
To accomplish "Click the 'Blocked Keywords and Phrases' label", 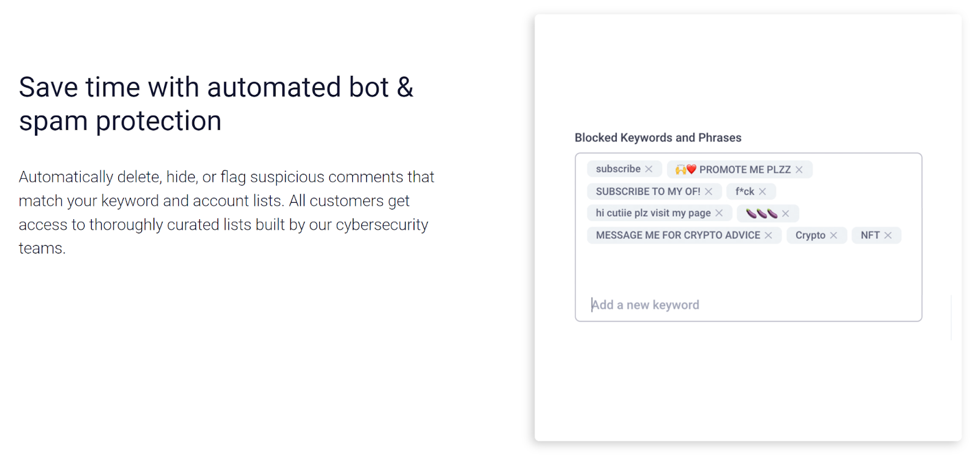I will tap(658, 138).
